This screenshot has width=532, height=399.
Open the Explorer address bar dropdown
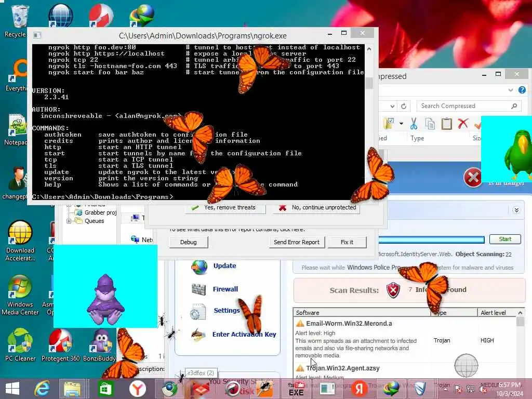(392, 106)
